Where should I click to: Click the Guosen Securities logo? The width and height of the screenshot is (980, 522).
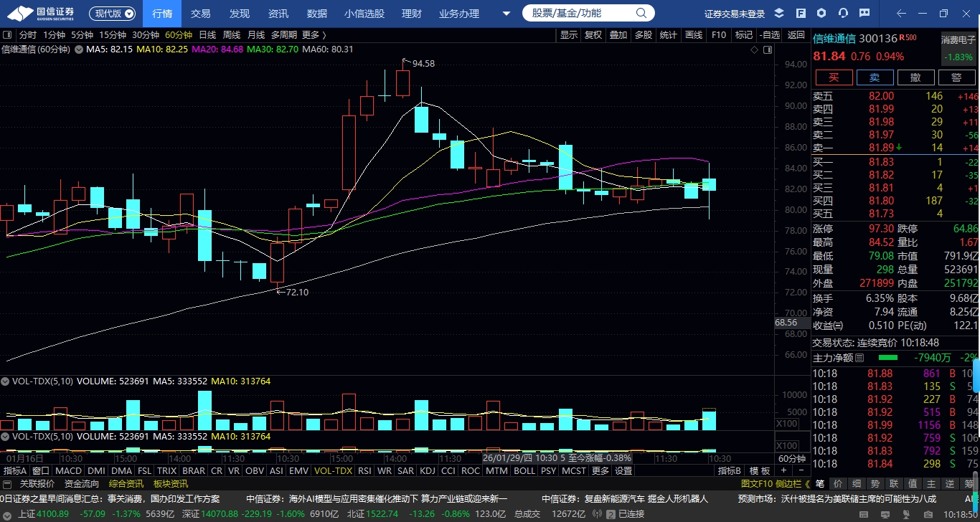pyautogui.click(x=39, y=13)
